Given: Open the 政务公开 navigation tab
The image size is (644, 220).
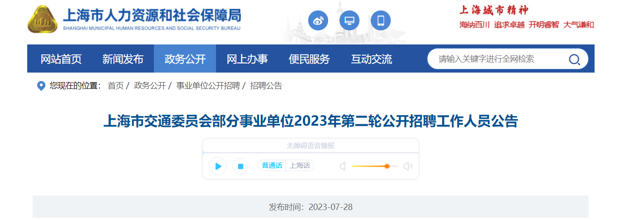Looking at the screenshot, I should coord(185,59).
